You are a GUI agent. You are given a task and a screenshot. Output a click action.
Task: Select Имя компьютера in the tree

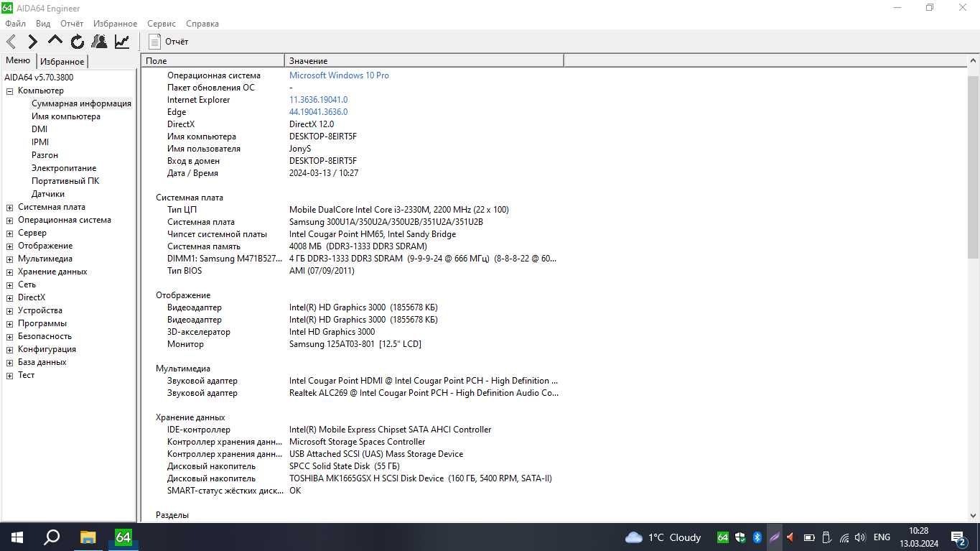point(65,116)
